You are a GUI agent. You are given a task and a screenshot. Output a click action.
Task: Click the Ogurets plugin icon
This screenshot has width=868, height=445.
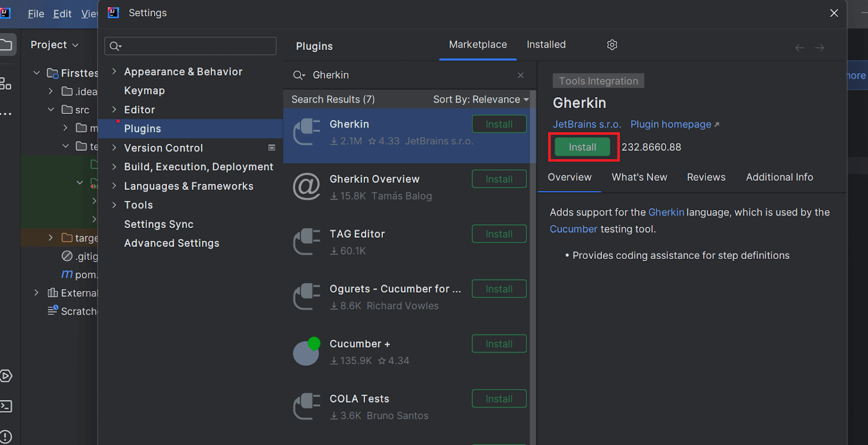pos(307,296)
